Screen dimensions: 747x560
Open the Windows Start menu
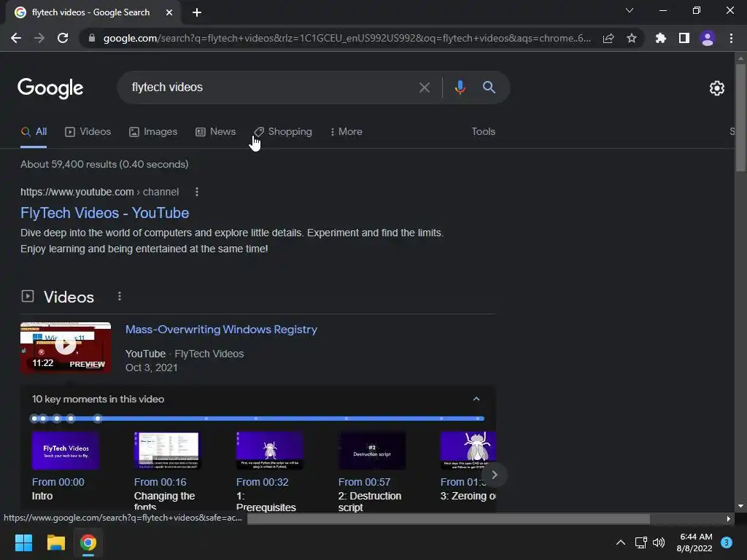click(x=23, y=542)
